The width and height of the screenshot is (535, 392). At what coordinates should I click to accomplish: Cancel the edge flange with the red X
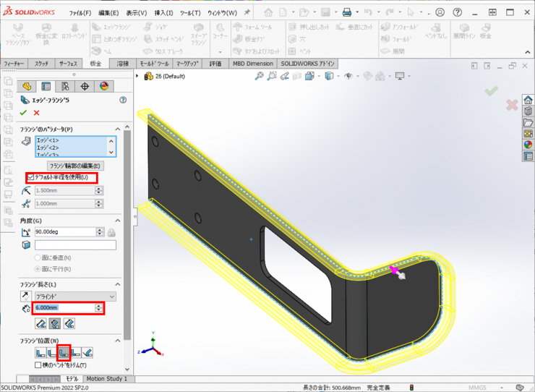pyautogui.click(x=36, y=113)
